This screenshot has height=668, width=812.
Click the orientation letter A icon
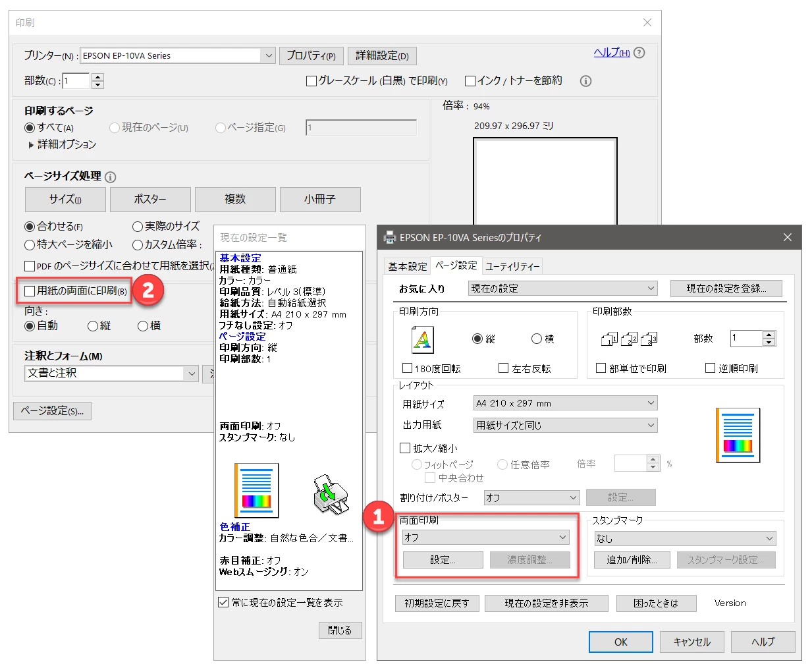[x=422, y=339]
